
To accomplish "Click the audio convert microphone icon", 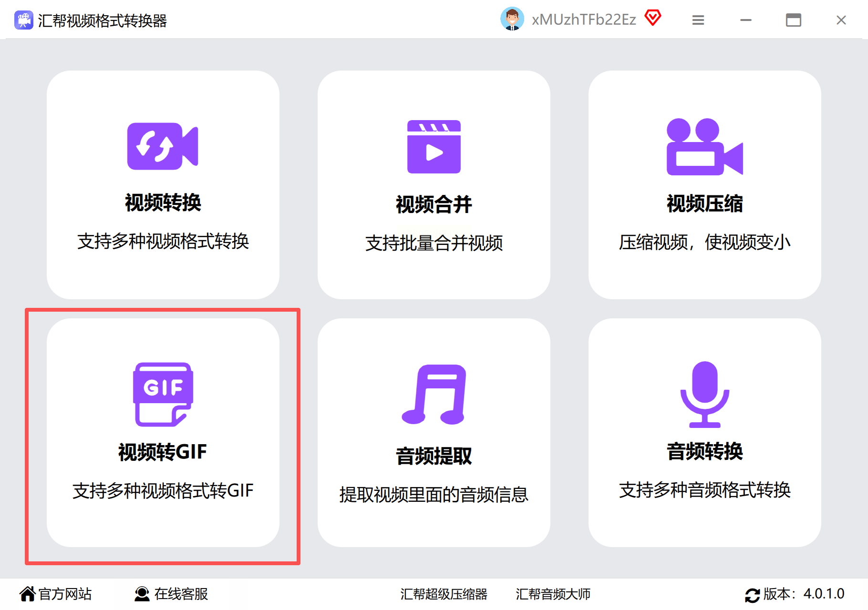I will pos(704,395).
